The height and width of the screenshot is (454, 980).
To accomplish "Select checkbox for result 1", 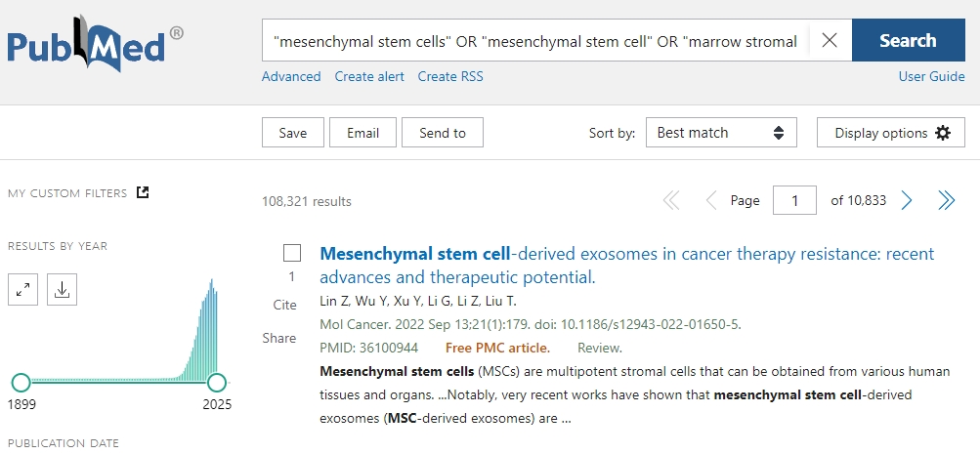I will 292,253.
